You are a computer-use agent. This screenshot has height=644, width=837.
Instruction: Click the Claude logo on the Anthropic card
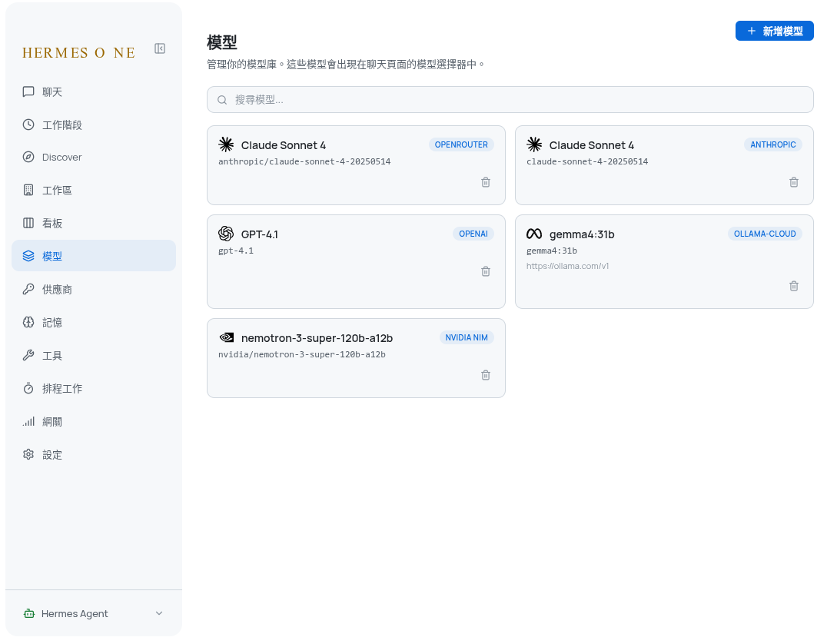click(534, 144)
